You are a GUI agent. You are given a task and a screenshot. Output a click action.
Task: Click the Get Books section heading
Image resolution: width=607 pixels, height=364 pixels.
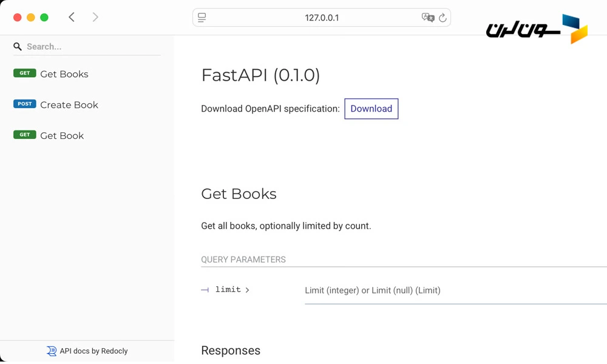239,194
